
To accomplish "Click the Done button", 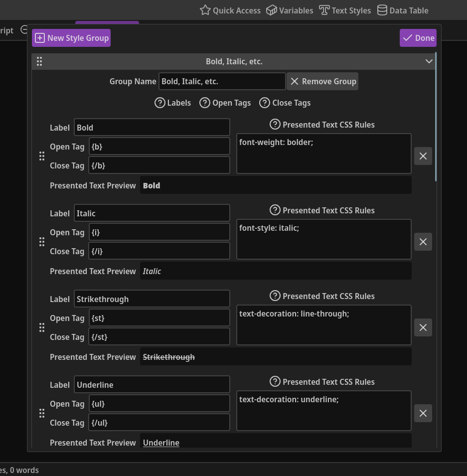I will 418,37.
